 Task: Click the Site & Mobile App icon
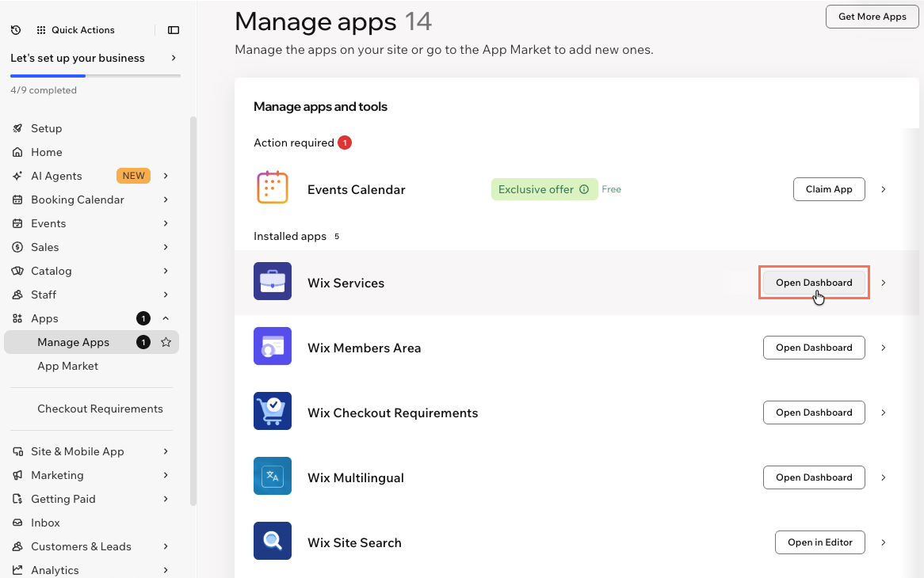(x=17, y=451)
